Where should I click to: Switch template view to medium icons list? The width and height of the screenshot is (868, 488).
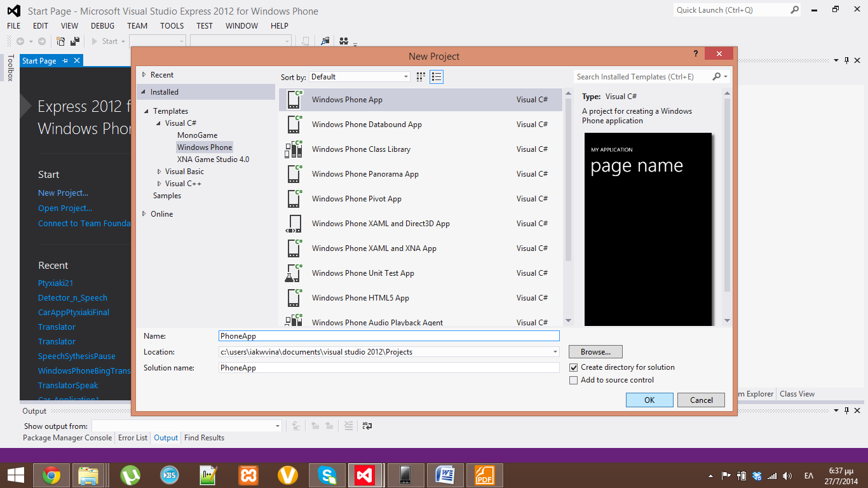(436, 77)
